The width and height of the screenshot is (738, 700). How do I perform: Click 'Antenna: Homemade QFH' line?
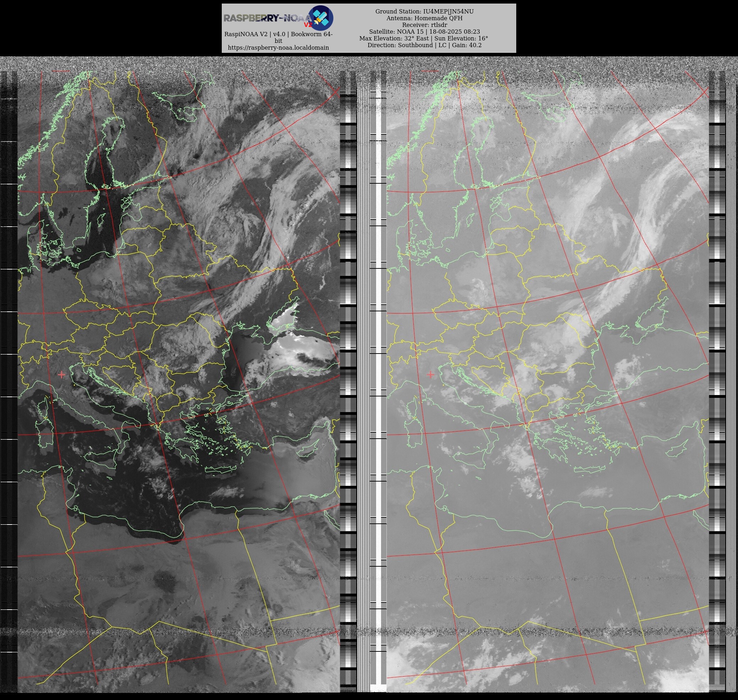click(x=424, y=18)
